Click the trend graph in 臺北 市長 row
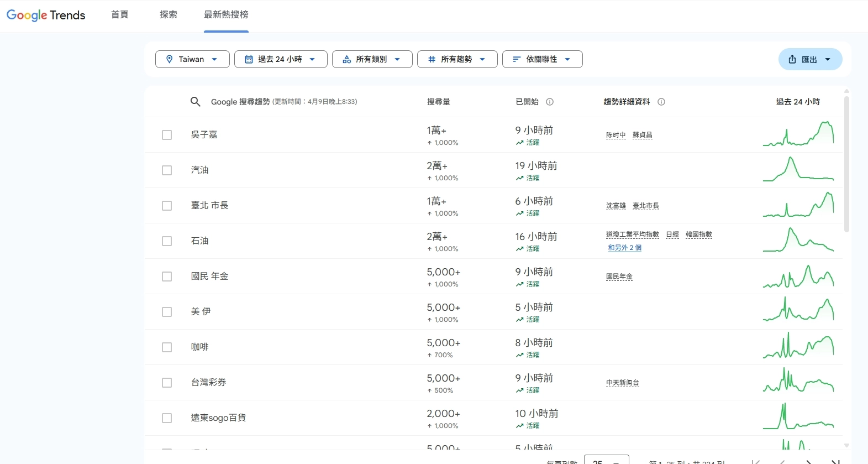This screenshot has width=868, height=464. [x=798, y=205]
